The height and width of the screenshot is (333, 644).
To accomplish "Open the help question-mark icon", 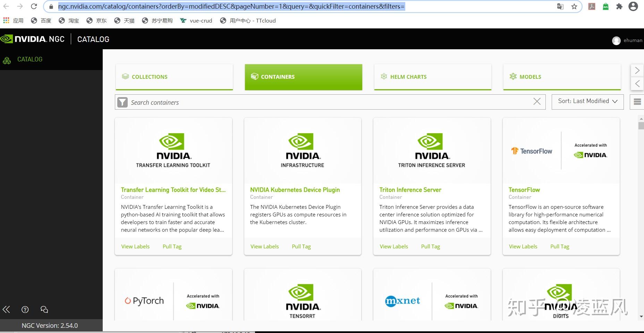I will [x=25, y=309].
